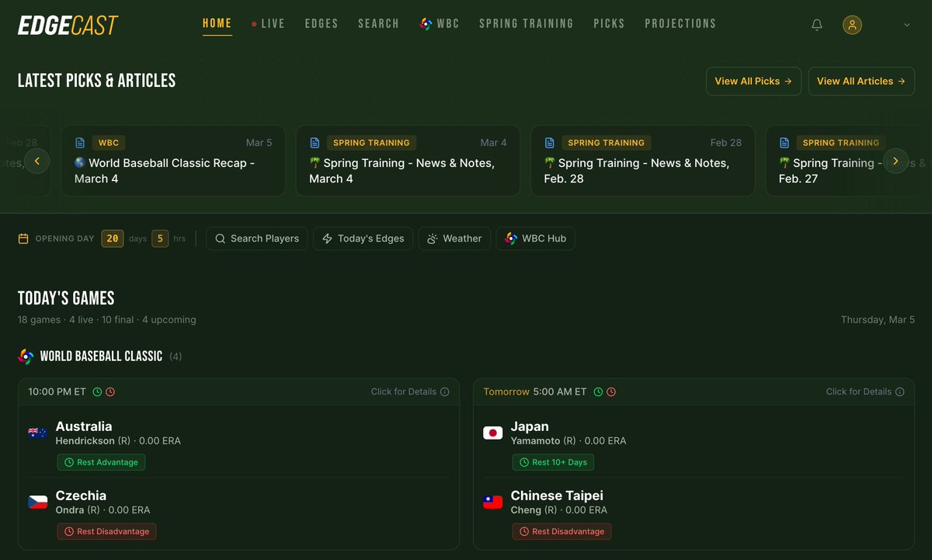Click Details info on Japan game

pyautogui.click(x=865, y=391)
